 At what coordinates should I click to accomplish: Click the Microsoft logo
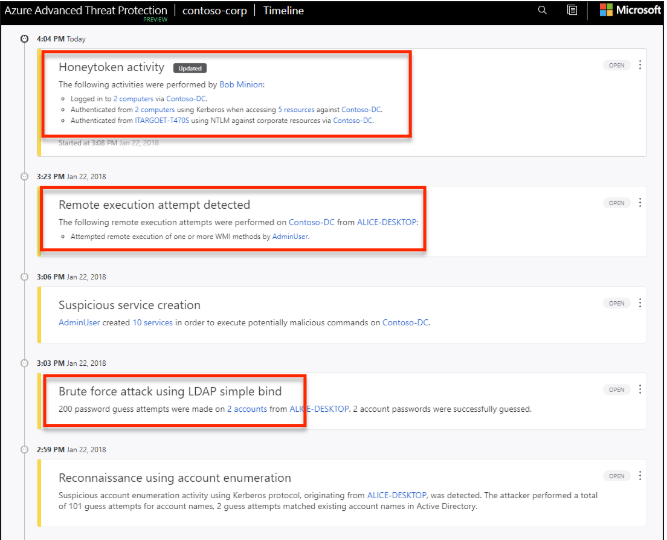630,10
